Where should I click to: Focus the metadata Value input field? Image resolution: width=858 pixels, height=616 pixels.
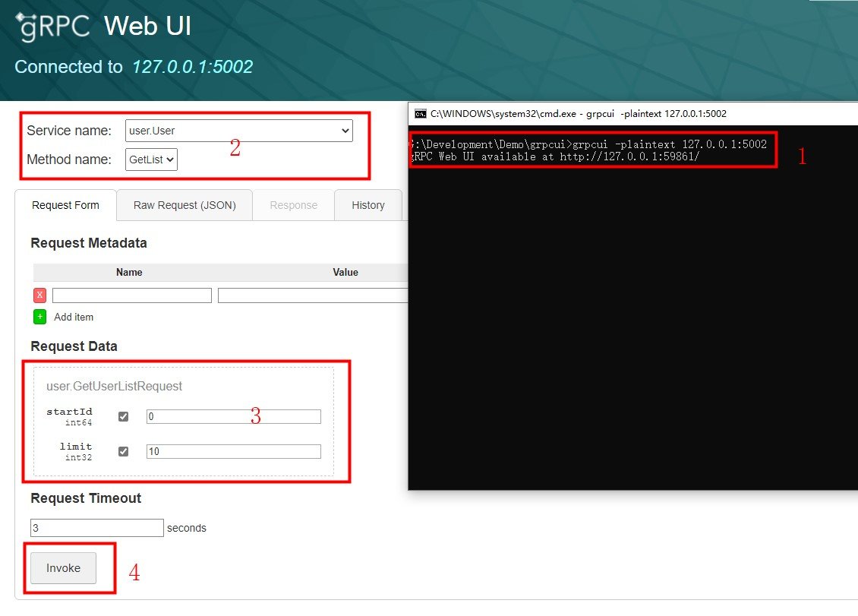313,295
